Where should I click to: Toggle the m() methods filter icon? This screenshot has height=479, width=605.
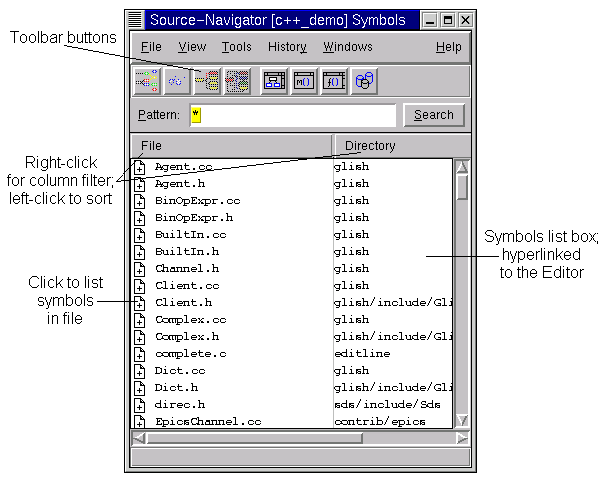coord(304,81)
